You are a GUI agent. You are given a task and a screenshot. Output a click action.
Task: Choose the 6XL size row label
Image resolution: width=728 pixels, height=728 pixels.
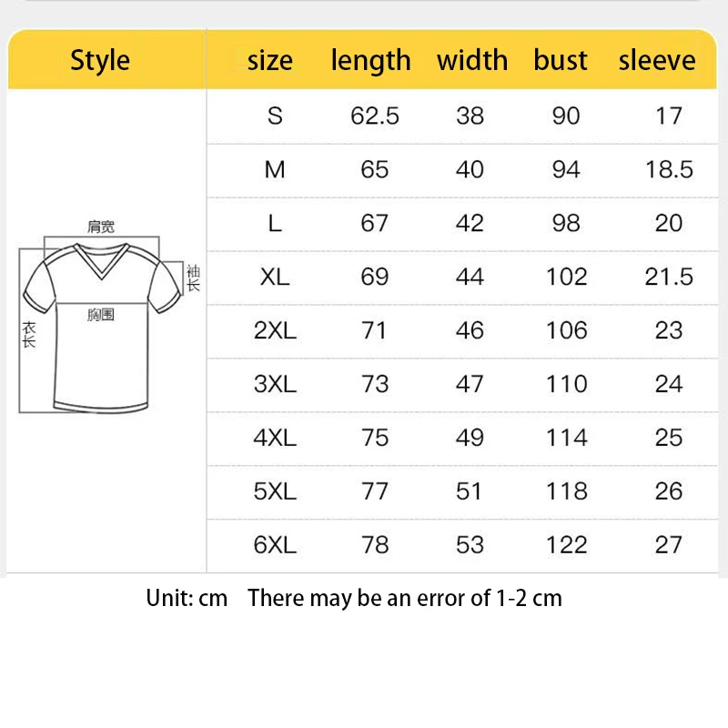click(275, 545)
